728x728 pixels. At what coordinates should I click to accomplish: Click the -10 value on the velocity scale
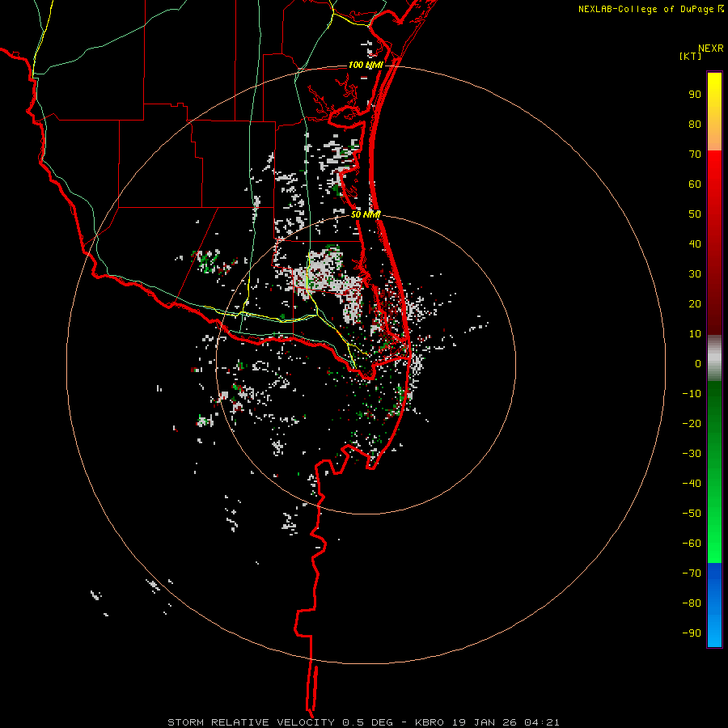[692, 394]
